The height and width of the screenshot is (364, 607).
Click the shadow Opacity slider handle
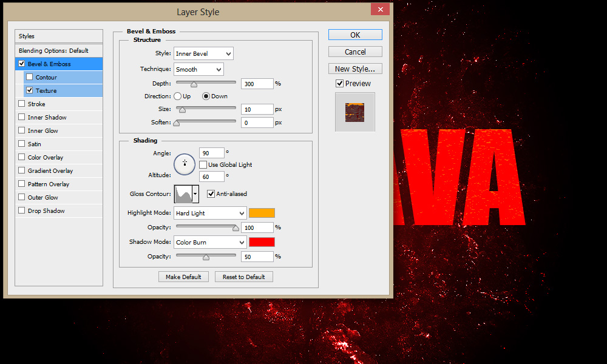pyautogui.click(x=206, y=257)
